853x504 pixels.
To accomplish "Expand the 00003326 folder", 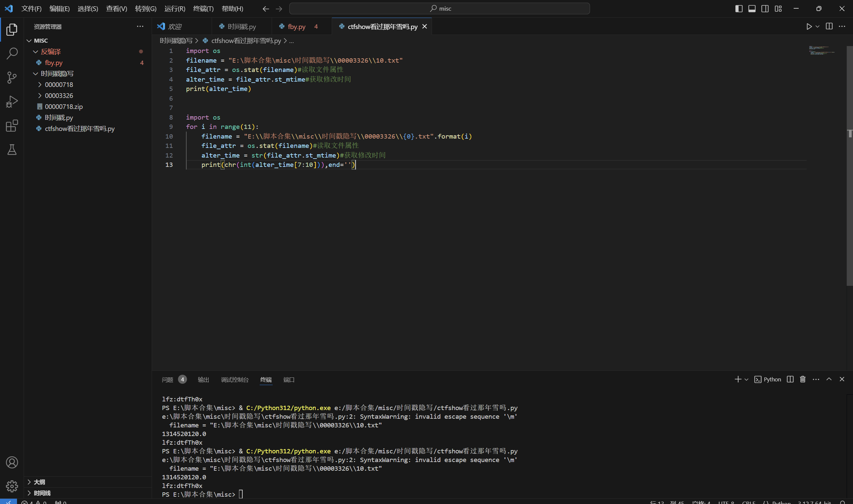I will [x=88, y=95].
